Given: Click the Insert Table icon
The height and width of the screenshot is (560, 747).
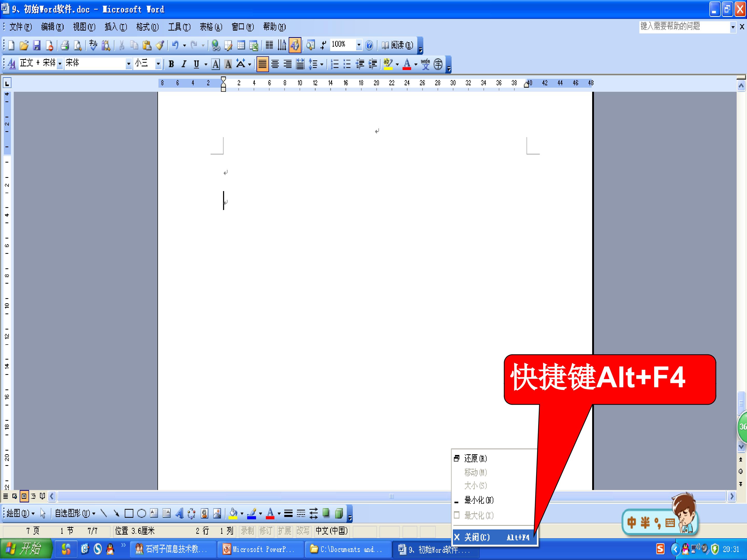Looking at the screenshot, I should (241, 45).
